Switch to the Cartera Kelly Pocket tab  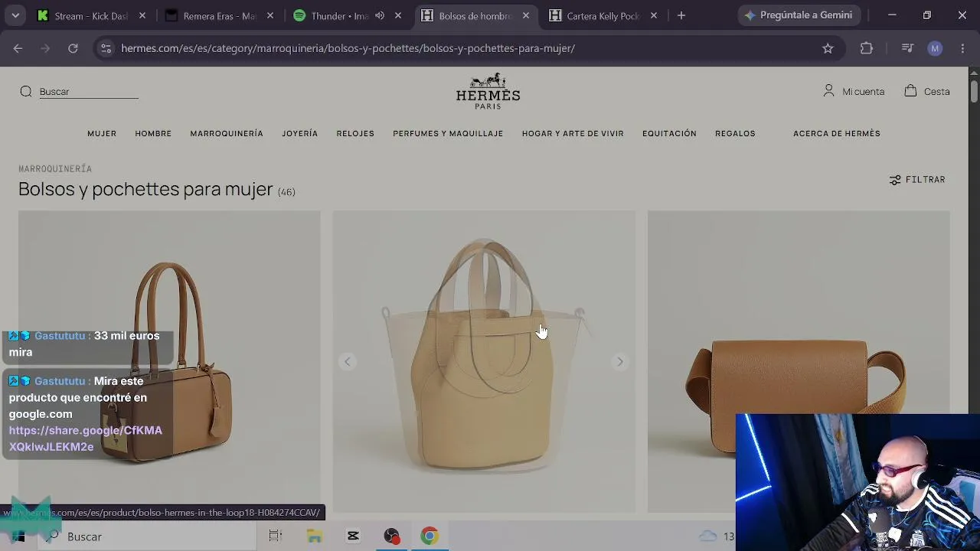pos(603,16)
